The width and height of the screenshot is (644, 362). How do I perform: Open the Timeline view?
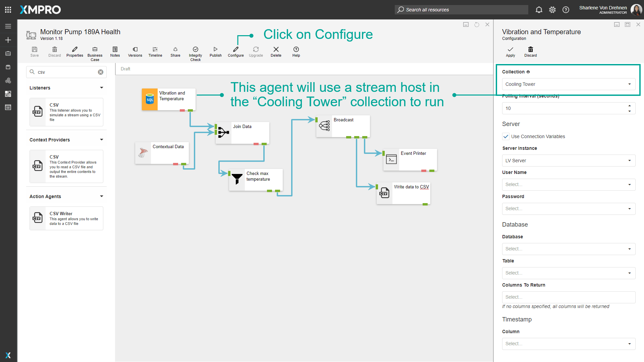pos(155,52)
